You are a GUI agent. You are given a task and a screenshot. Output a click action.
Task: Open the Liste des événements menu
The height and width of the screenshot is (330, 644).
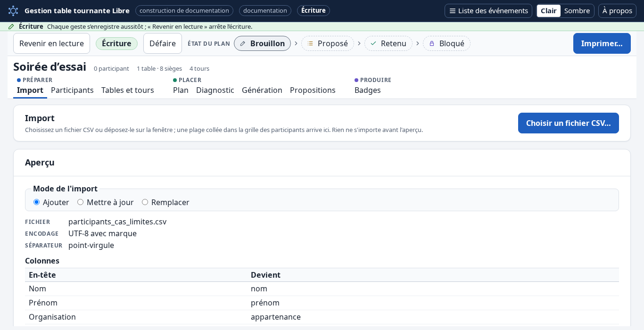[488, 10]
